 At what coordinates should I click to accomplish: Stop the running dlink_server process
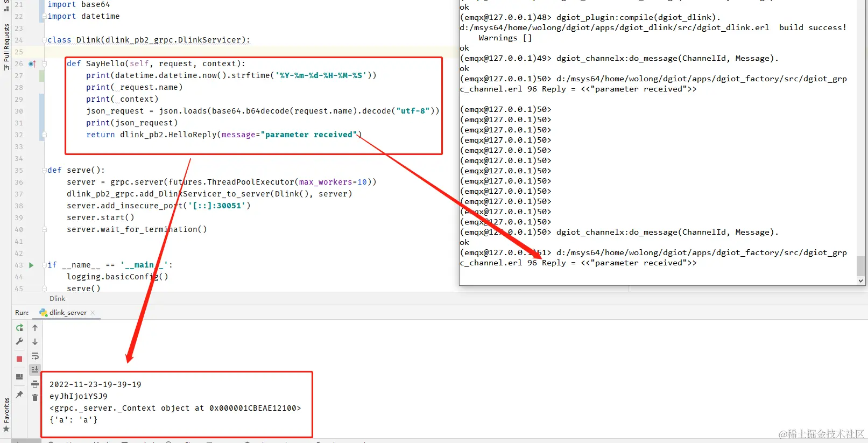click(x=19, y=358)
